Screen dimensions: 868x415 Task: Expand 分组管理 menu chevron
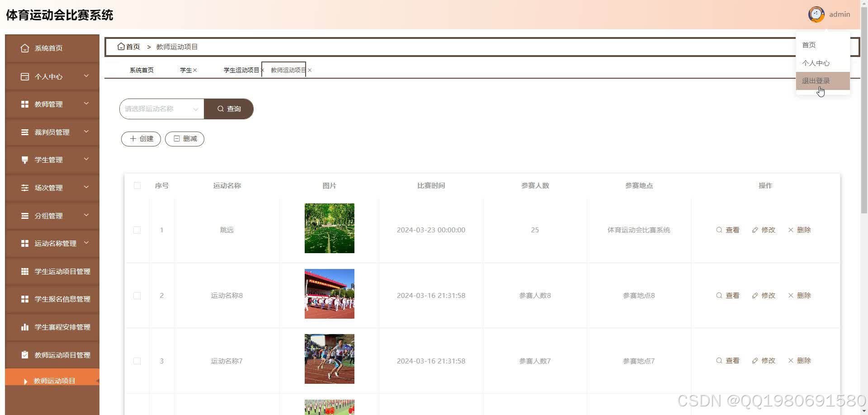point(86,215)
